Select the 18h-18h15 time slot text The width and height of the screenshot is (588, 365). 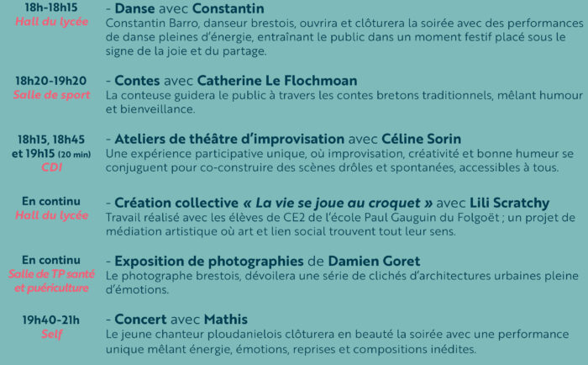(52, 8)
